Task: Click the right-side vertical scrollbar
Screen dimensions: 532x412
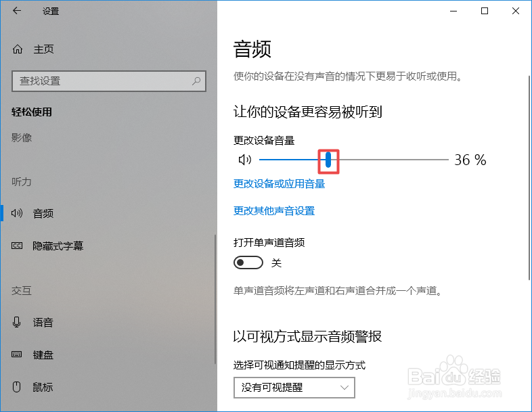Action: [x=529, y=178]
